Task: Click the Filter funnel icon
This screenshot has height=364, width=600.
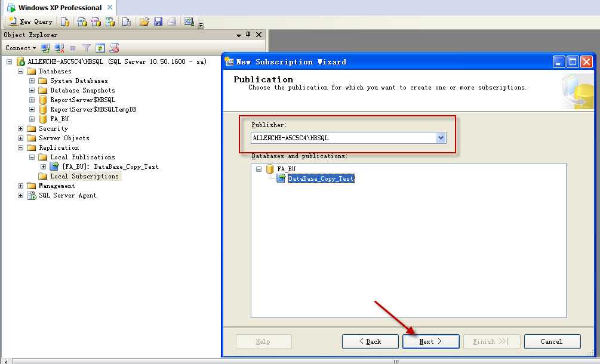Action: pyautogui.click(x=87, y=48)
